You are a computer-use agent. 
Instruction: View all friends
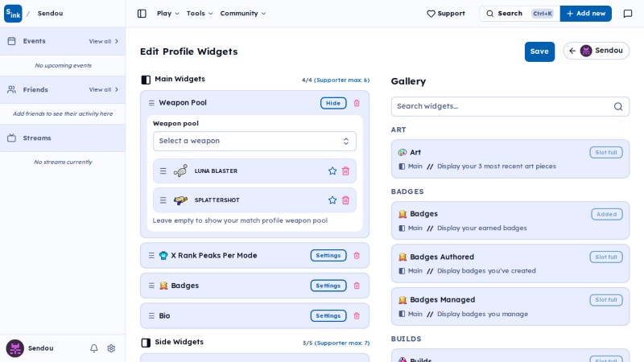click(104, 89)
